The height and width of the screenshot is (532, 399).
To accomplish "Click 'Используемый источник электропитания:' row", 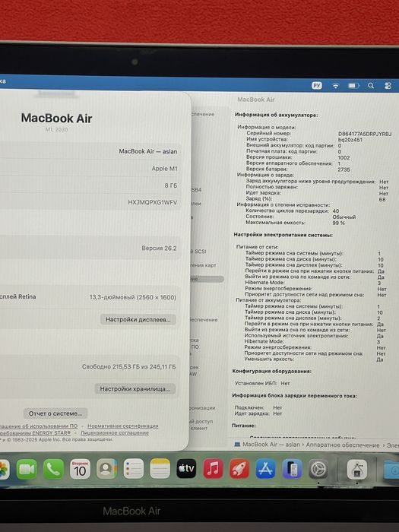I will (x=313, y=336).
